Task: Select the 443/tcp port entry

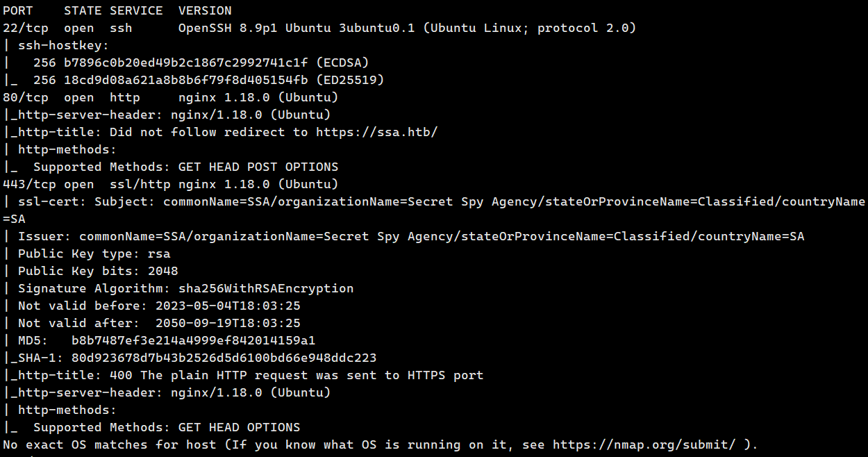Action: tap(29, 184)
